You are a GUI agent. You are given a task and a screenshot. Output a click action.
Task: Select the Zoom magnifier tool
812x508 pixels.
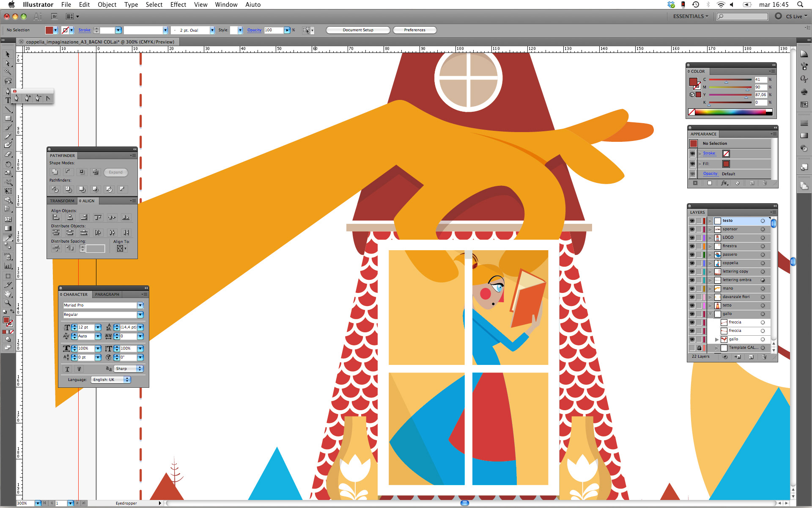point(8,303)
